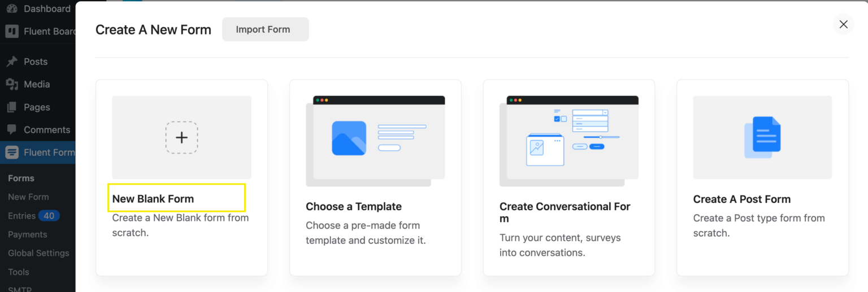Open Tools in the sidebar submenu
Viewport: 868px width, 292px height.
tap(19, 272)
